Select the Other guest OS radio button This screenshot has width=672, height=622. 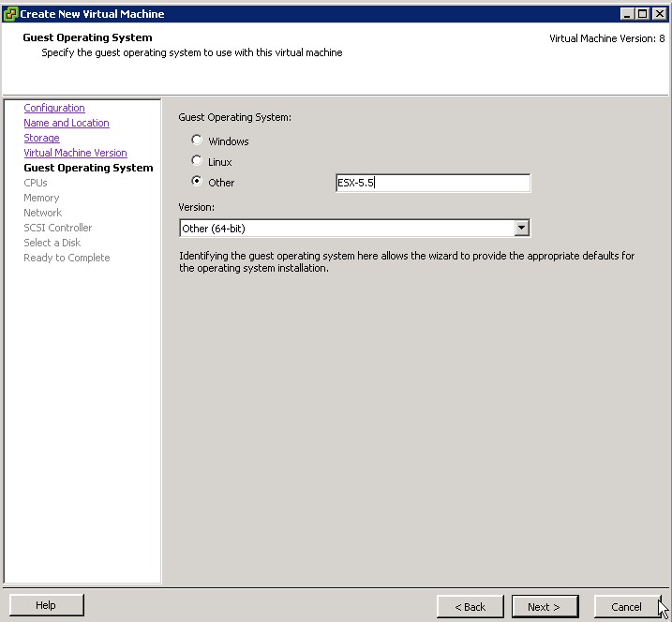point(197,182)
